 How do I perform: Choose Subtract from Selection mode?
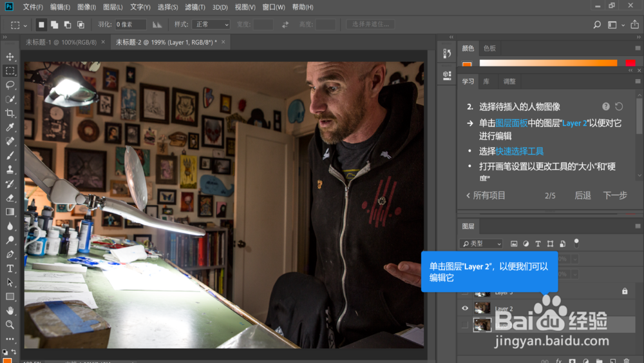pyautogui.click(x=68, y=25)
